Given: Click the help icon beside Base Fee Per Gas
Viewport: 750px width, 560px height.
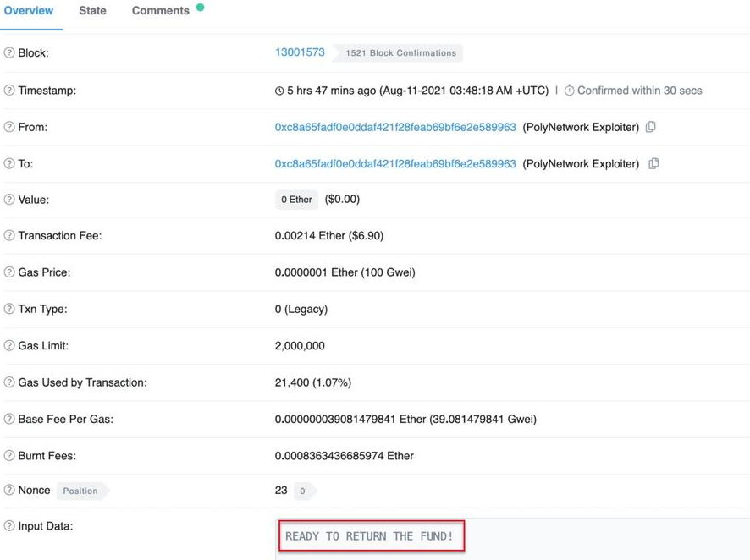Looking at the screenshot, I should pos(9,419).
